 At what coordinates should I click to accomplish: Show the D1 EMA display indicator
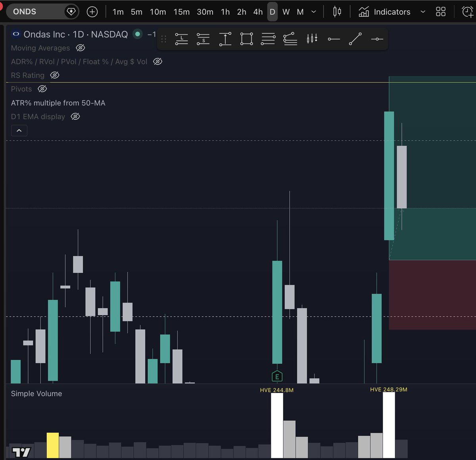(x=75, y=117)
